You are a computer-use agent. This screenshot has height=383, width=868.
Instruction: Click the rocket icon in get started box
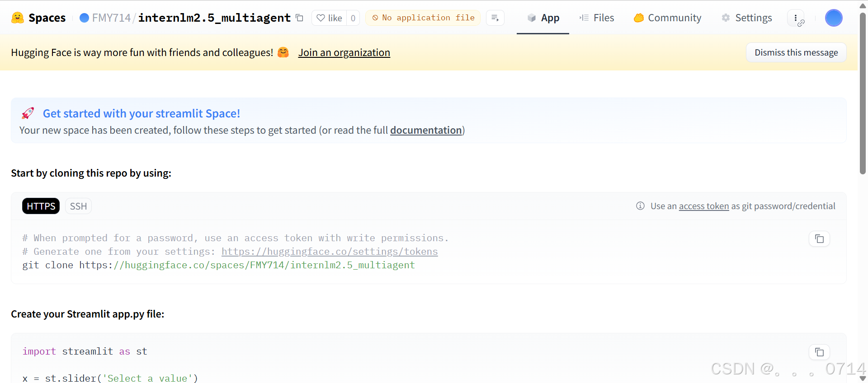[28, 113]
